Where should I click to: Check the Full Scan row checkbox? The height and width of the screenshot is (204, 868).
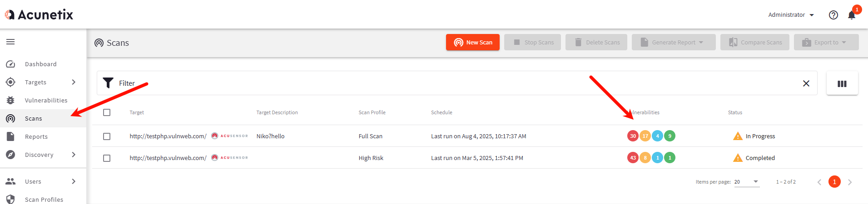(107, 136)
